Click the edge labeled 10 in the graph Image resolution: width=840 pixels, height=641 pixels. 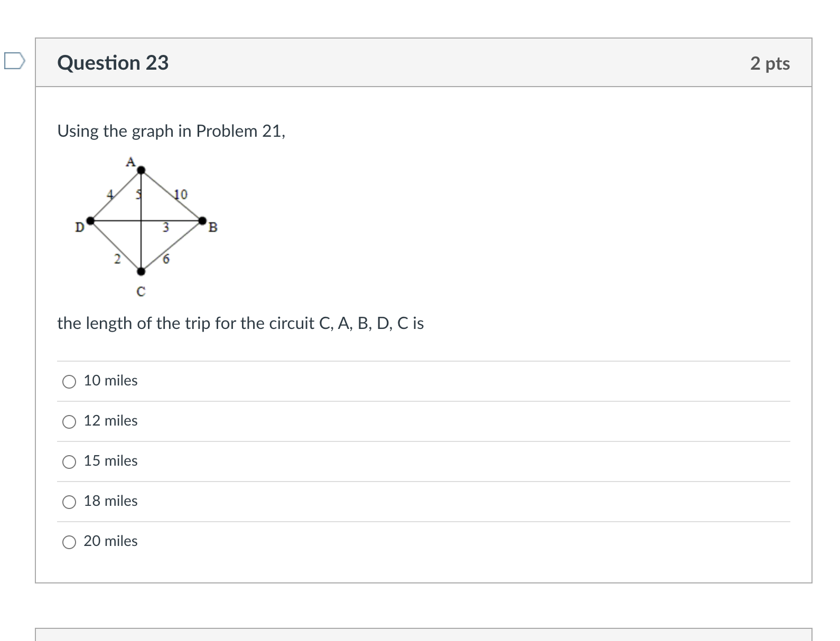(x=180, y=194)
